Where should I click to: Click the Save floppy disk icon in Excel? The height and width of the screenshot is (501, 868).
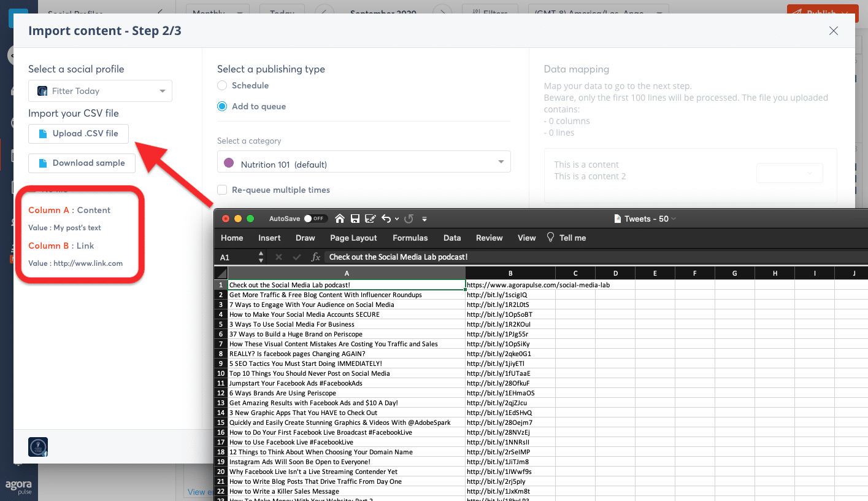pyautogui.click(x=355, y=219)
